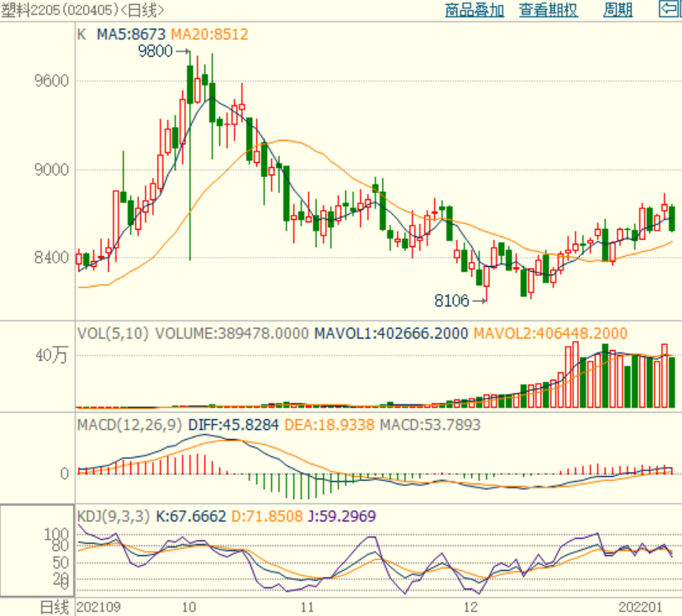Click the MAVOL2:406448 label
This screenshot has width=682, height=616.
pos(549,334)
